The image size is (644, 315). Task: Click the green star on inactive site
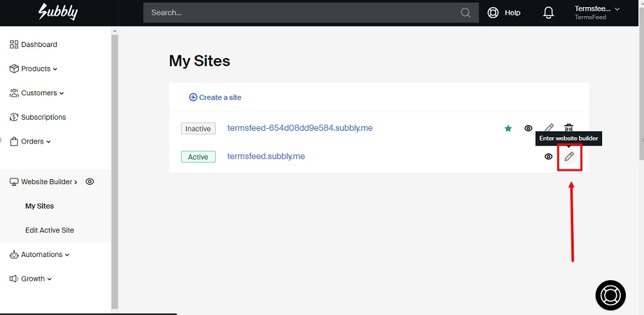tap(508, 129)
